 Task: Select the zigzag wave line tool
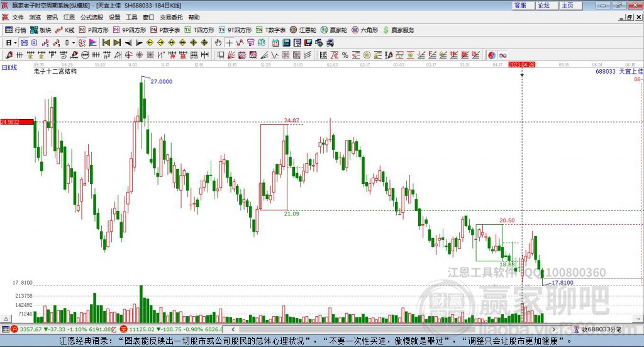tap(275, 55)
